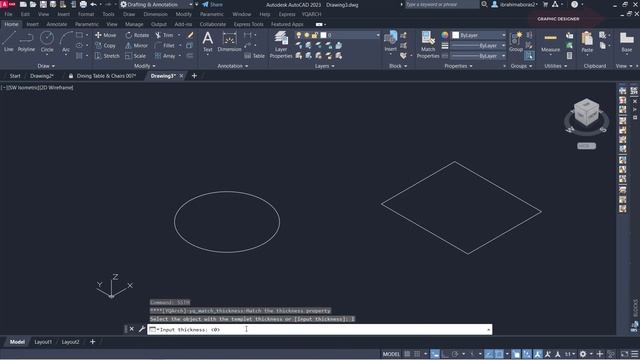Image resolution: width=640 pixels, height=360 pixels.
Task: Click the Stretch tool
Action: pyautogui.click(x=107, y=56)
